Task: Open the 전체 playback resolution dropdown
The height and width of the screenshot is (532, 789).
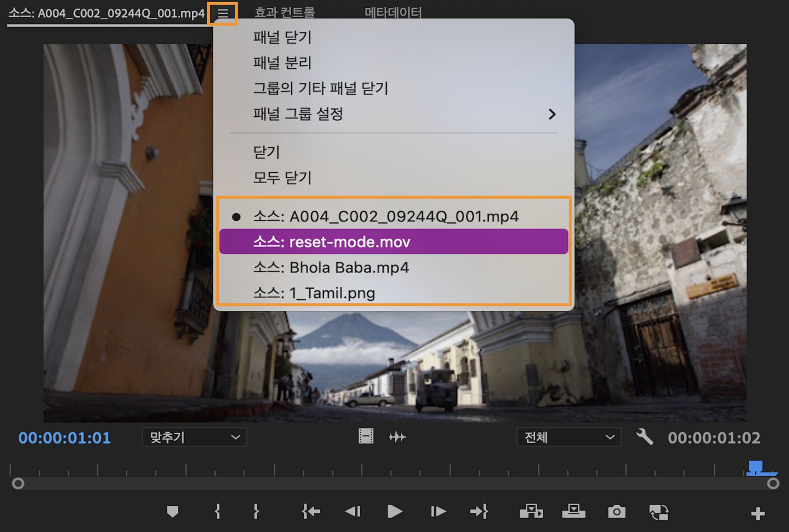Action: point(568,437)
